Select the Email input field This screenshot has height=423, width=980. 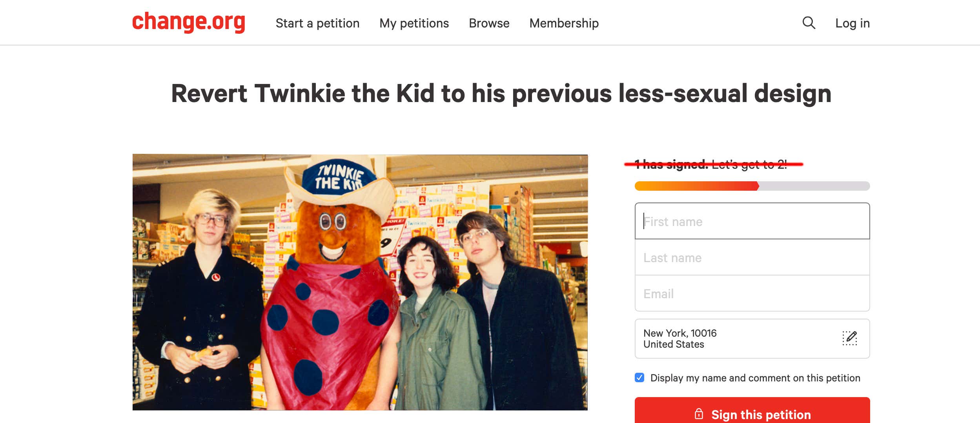pyautogui.click(x=752, y=294)
